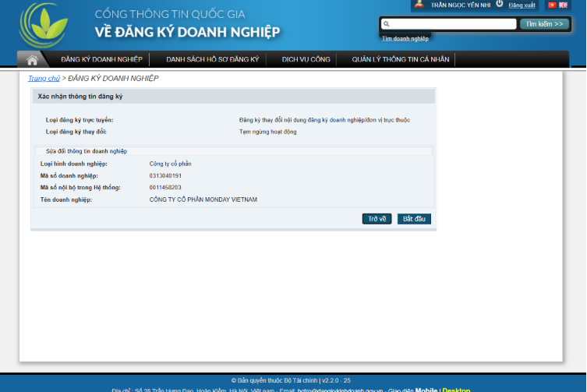
Task: Focus the search text field
Action: pos(452,24)
